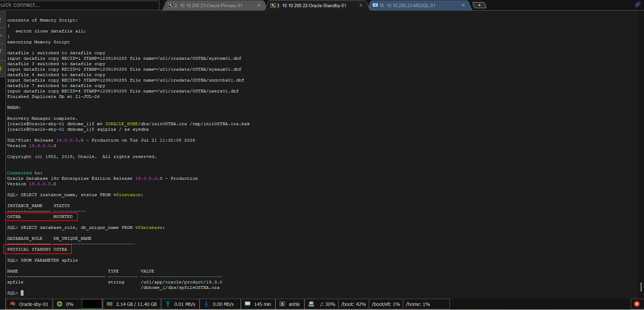Click the SSH key icon on Oracle-Standby-01 tab
The image size is (644, 310).
pyautogui.click(x=273, y=5)
